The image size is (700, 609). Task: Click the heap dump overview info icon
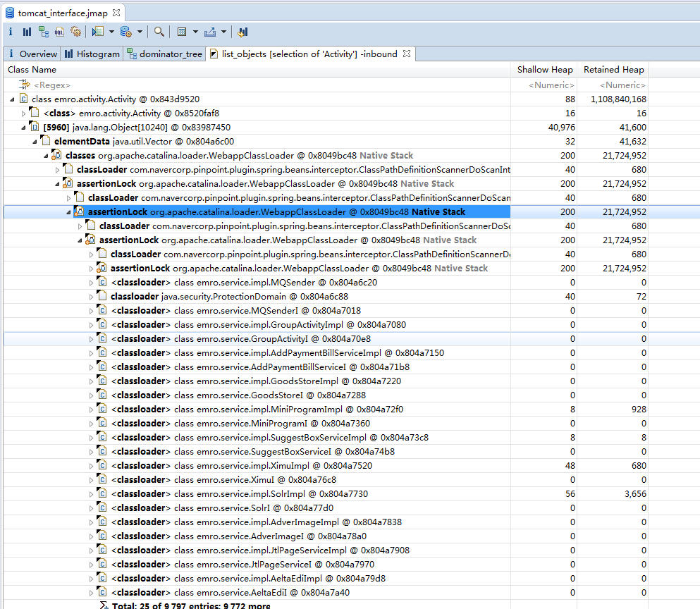click(x=11, y=32)
